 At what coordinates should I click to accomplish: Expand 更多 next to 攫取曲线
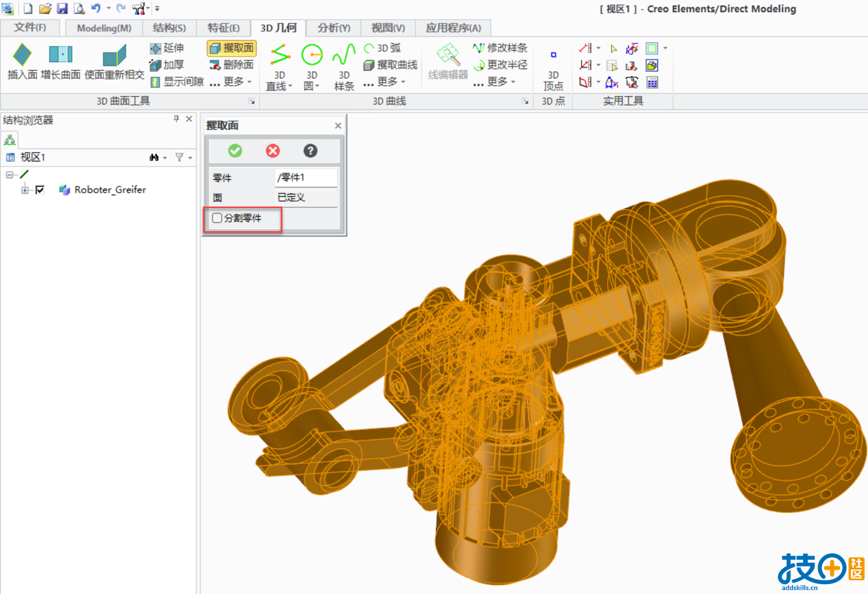pos(385,82)
